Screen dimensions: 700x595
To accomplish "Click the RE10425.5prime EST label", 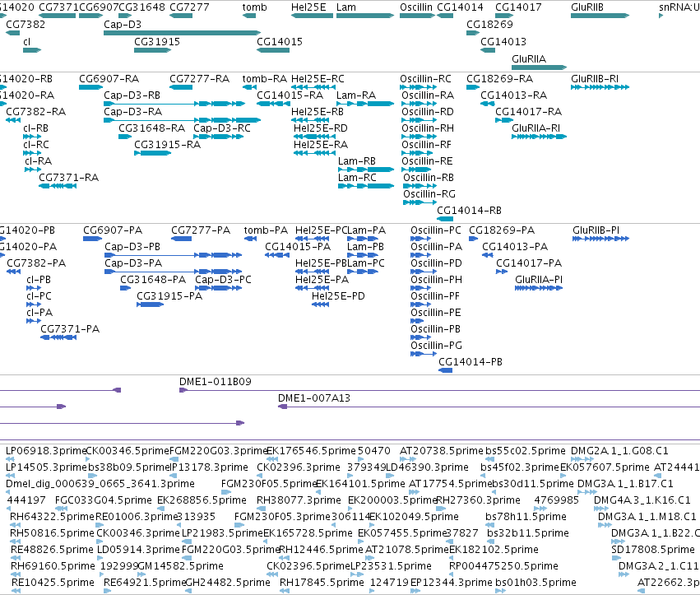I will coord(53,583).
